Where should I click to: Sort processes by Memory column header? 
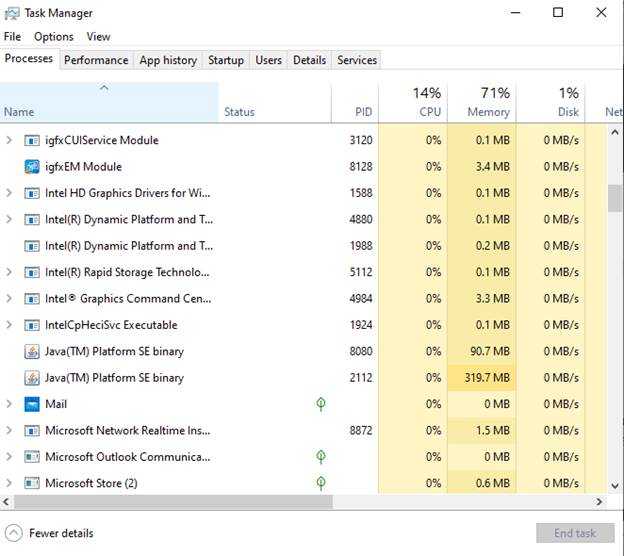pos(482,102)
